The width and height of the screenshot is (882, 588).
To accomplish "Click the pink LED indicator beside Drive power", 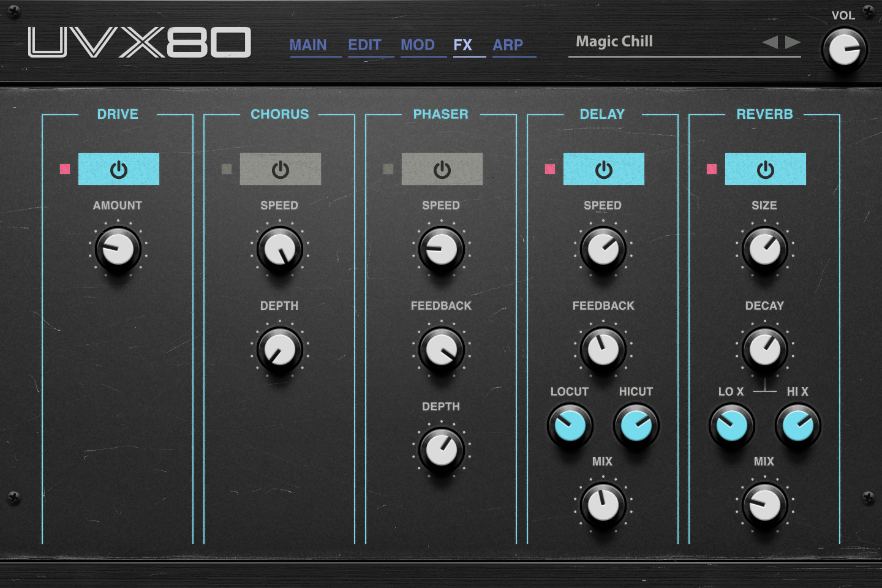I will pos(65,169).
